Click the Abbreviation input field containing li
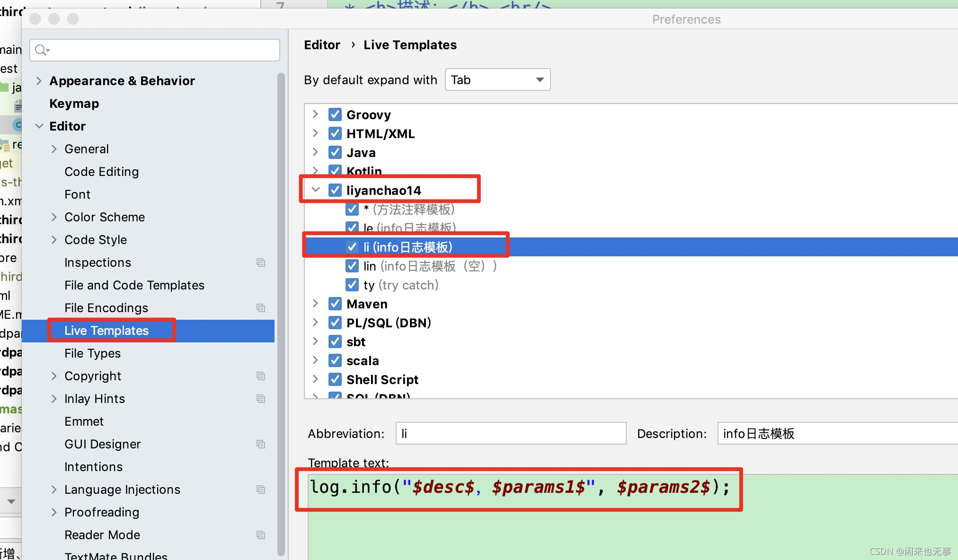958x560 pixels. click(x=511, y=433)
